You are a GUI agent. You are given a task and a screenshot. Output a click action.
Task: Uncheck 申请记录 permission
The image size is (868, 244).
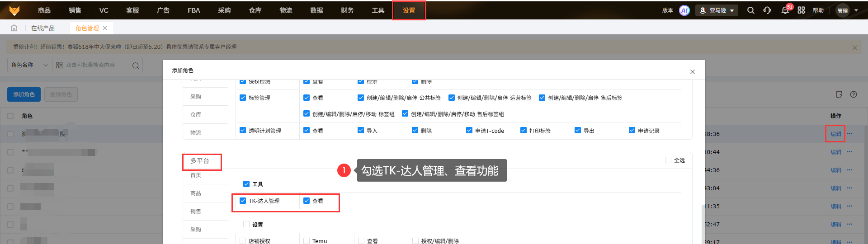[632, 130]
